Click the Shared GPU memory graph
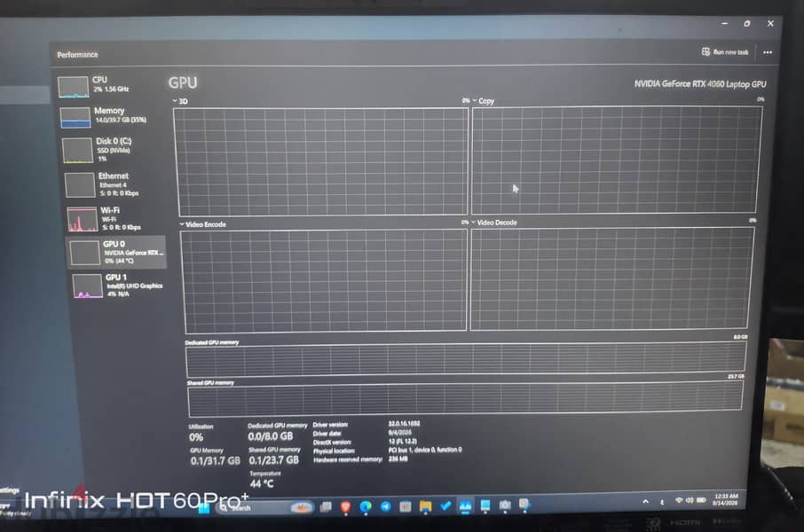Screen dimensions: 804x532 click(x=466, y=400)
